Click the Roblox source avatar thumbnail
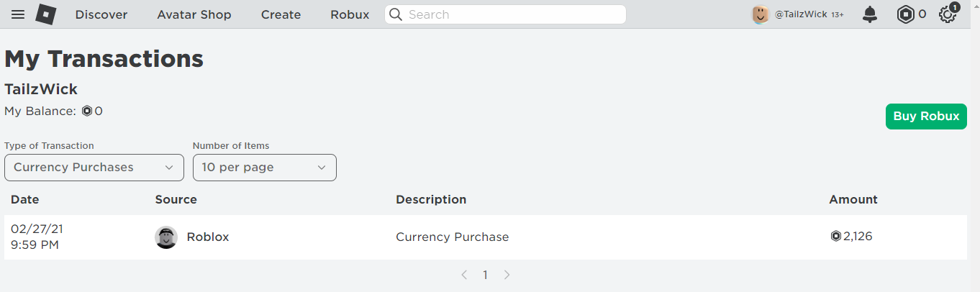Screen dimensions: 980x292 click(166, 237)
